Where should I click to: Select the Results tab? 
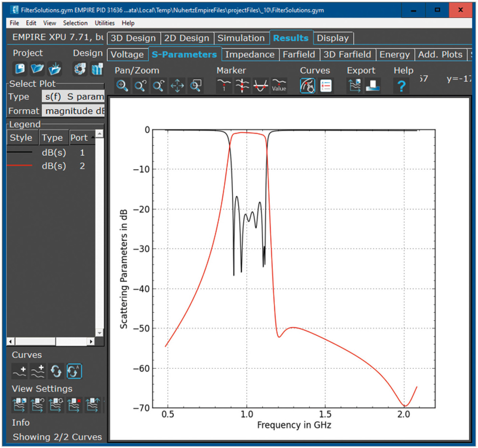291,38
